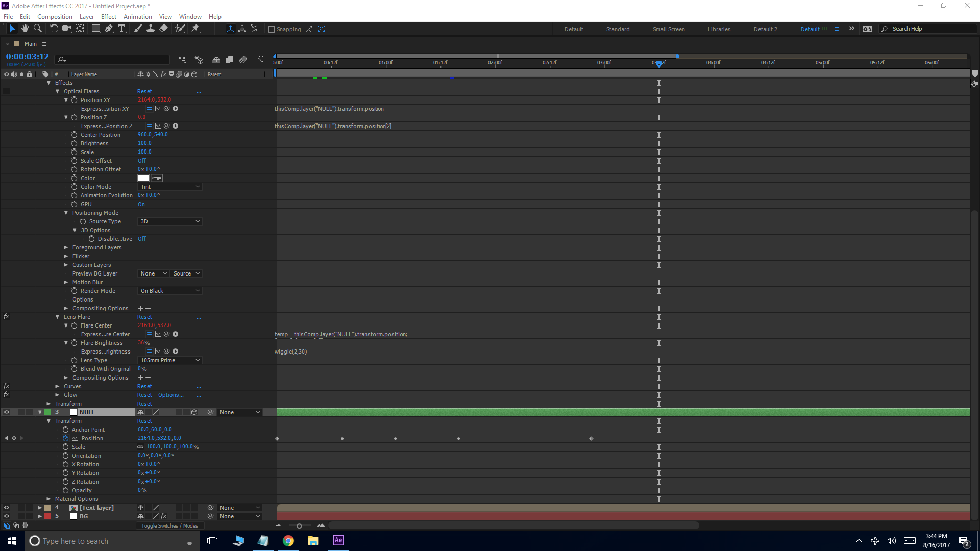Select the Pan Behind anchor tool
Screen dimensions: 980x551
coord(80,29)
